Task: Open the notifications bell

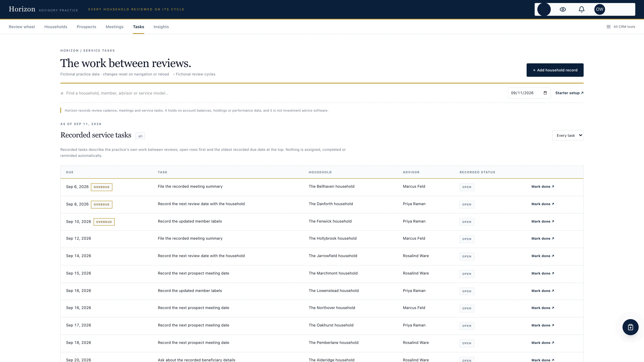Action: [581, 10]
